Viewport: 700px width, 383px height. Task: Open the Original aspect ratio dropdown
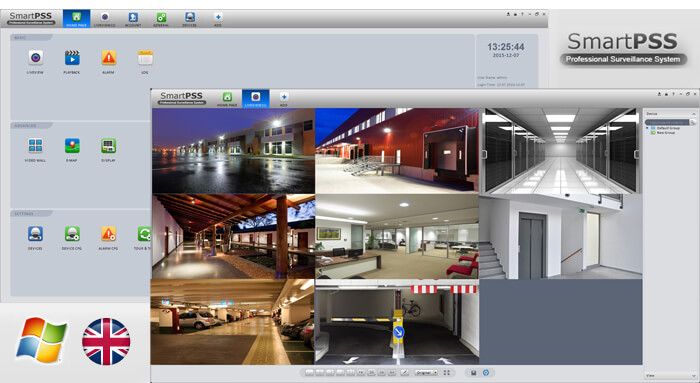point(426,372)
